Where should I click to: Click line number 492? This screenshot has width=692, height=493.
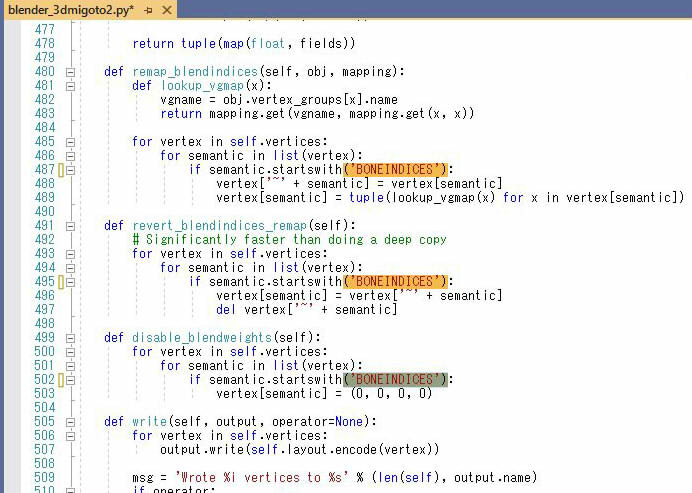[45, 240]
